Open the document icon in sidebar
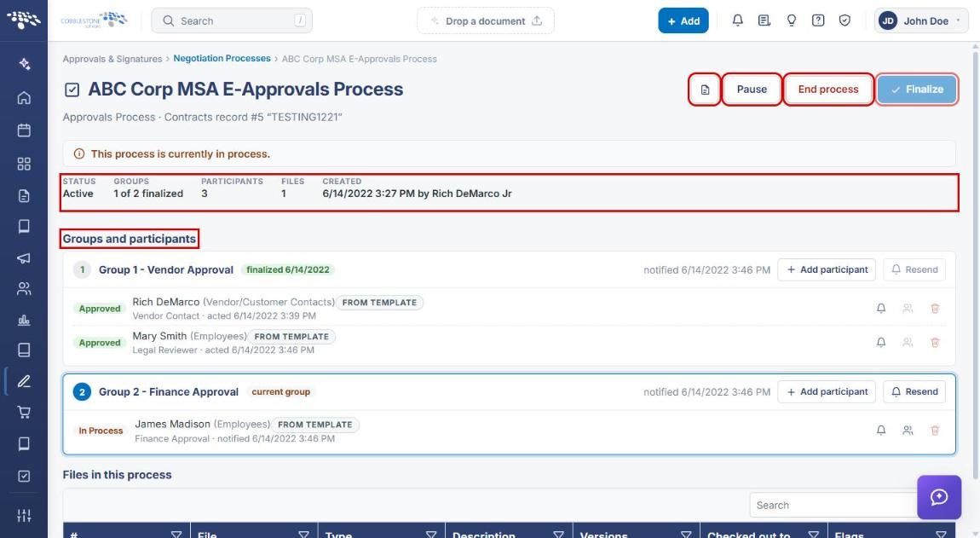980x538 pixels. 24,196
